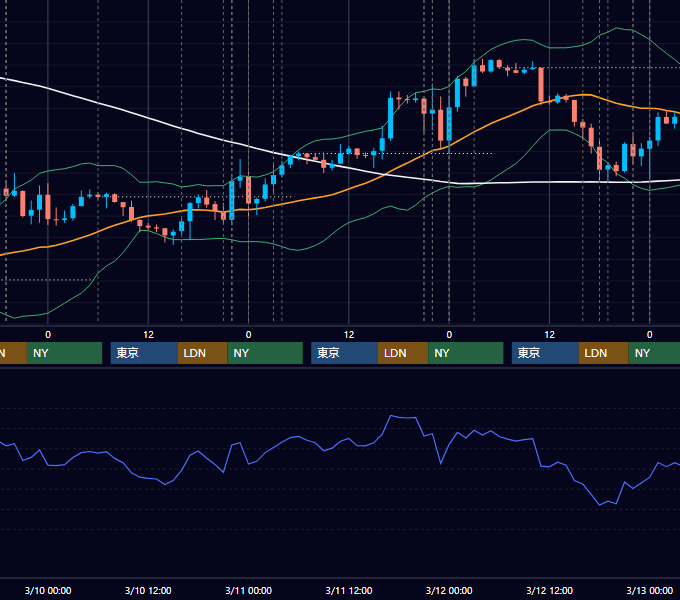The height and width of the screenshot is (600, 680).
Task: Select the NY session block spanning 3/11 00:00
Action: [265, 353]
